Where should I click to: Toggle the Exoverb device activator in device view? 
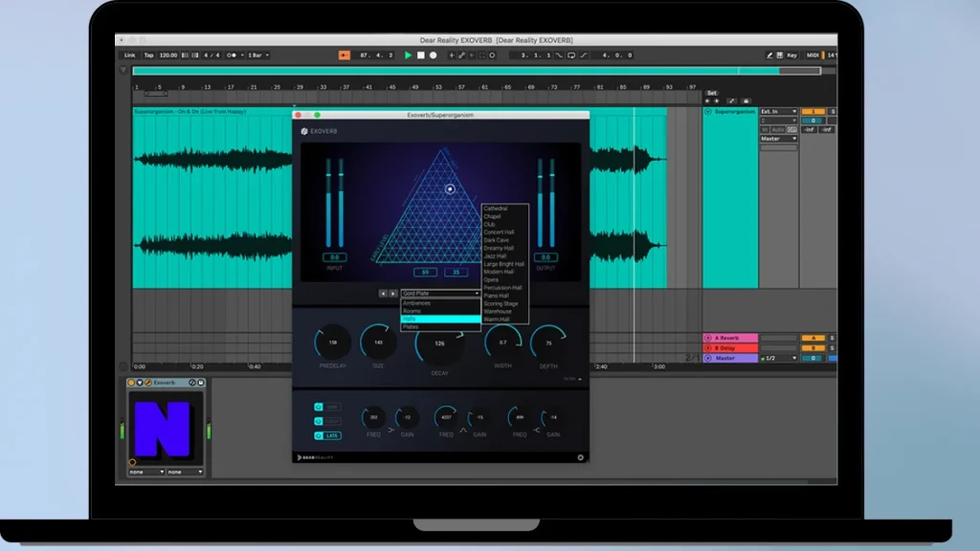131,383
